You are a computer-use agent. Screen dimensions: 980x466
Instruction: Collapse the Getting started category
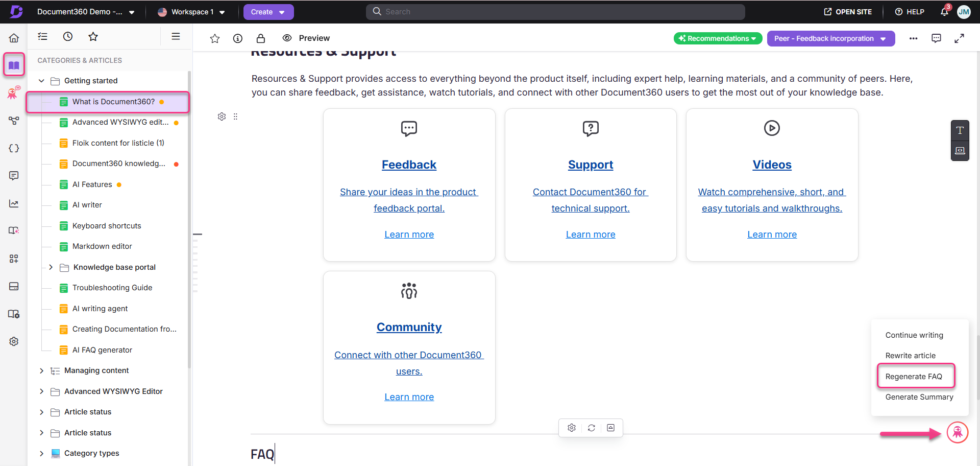tap(41, 80)
